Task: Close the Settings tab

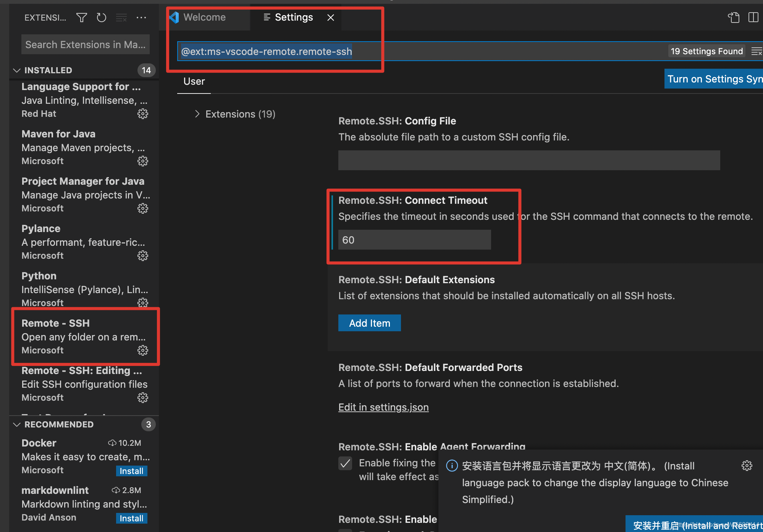Action: [x=331, y=18]
